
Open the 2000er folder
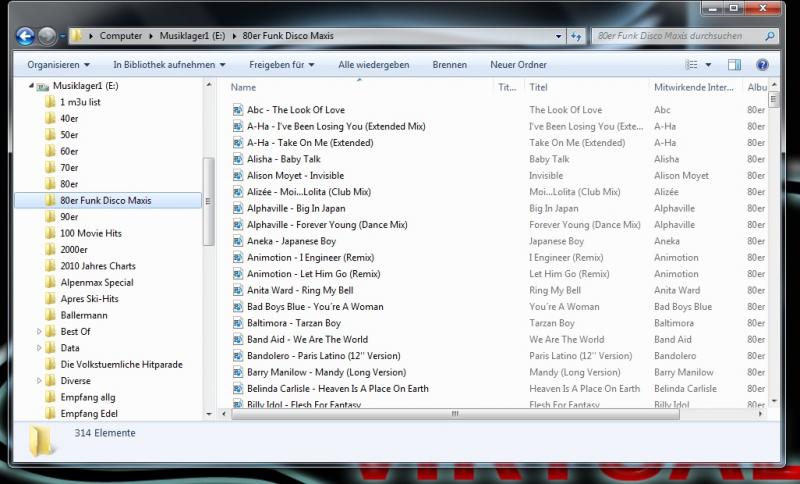click(73, 249)
